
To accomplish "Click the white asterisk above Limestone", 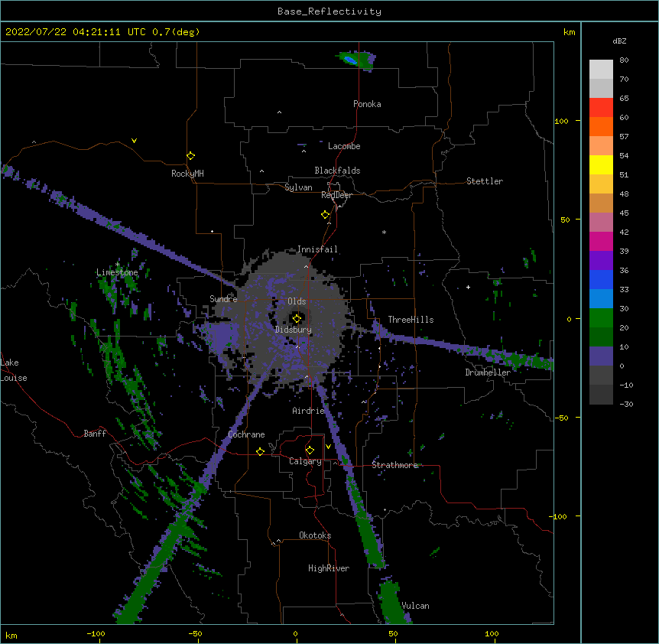I will (x=118, y=265).
